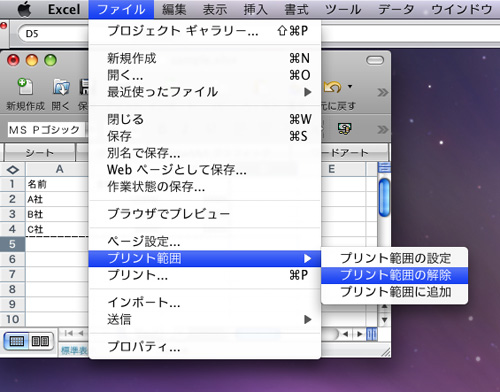
Task: Choose プリント範囲の設定
Action: pyautogui.click(x=394, y=258)
